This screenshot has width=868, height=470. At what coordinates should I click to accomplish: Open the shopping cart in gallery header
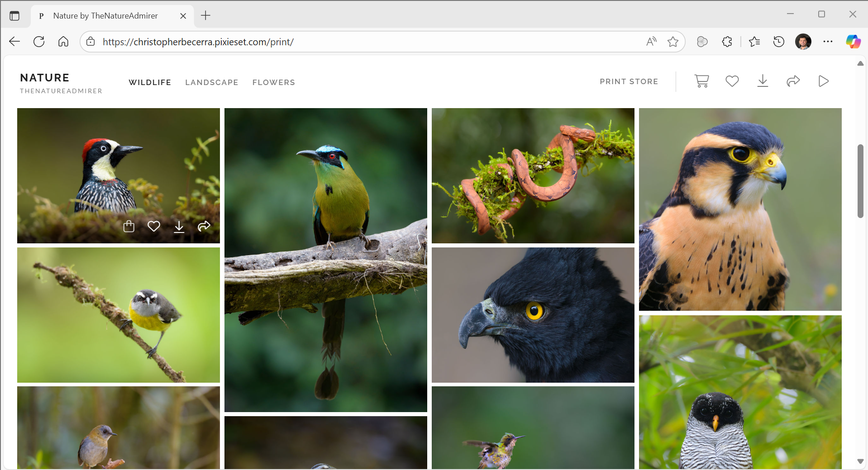point(701,81)
